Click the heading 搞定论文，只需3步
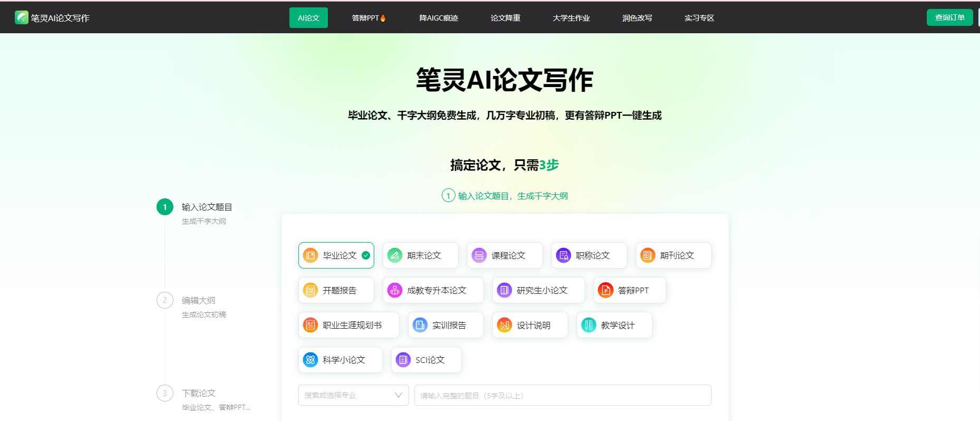The width and height of the screenshot is (980, 421). pyautogui.click(x=504, y=165)
